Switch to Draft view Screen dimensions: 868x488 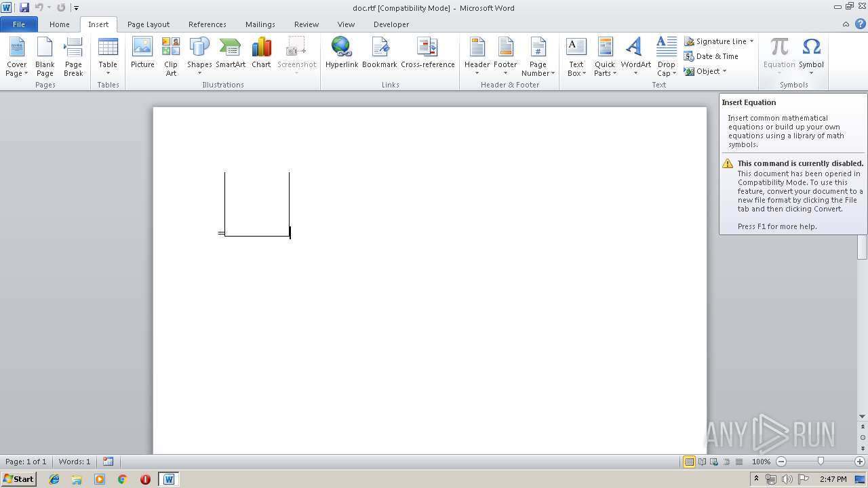coord(738,462)
